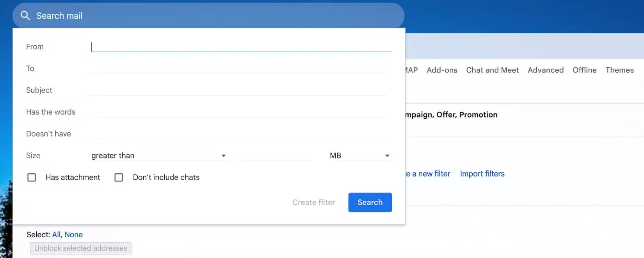Click into the Subject text field
The image size is (644, 258).
click(238, 90)
